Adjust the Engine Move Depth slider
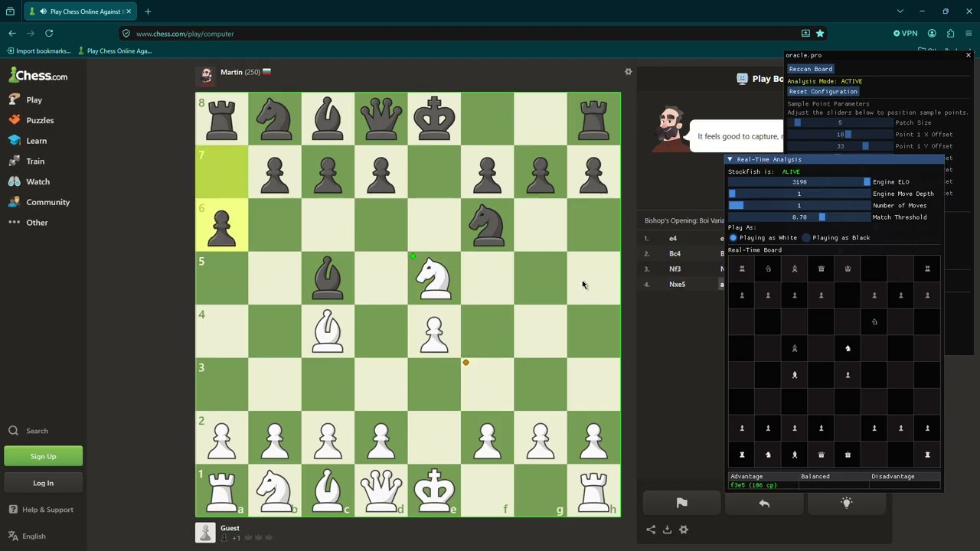The height and width of the screenshot is (551, 980). pos(799,194)
